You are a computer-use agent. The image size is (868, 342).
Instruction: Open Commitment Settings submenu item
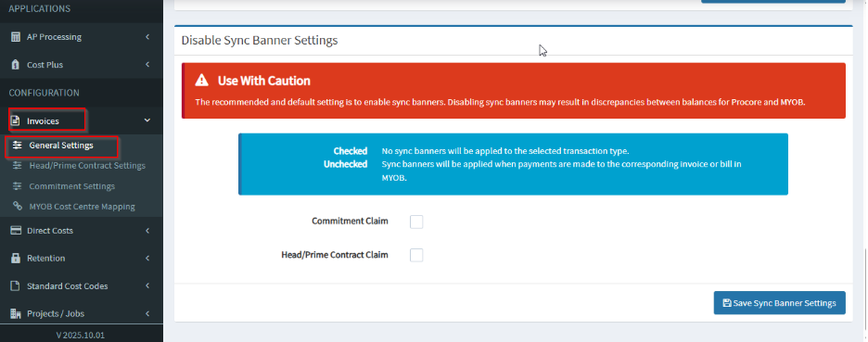pos(72,186)
